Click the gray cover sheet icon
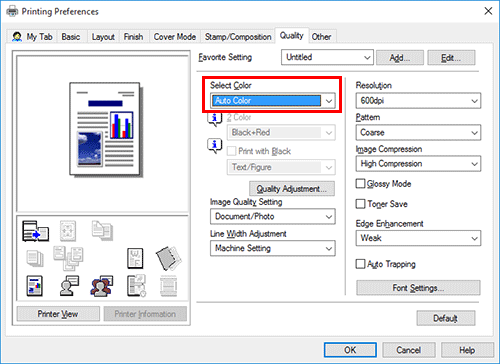500x364 pixels. 169,258
